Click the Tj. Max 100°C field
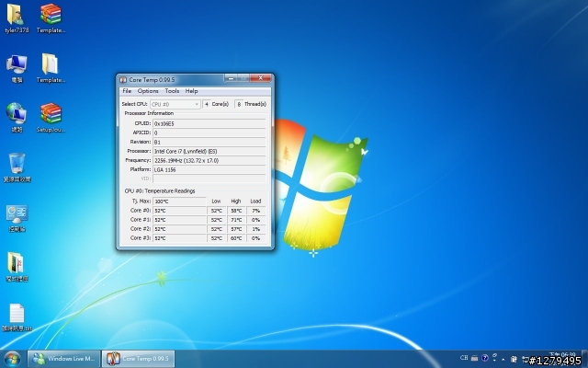The height and width of the screenshot is (368, 588). click(x=180, y=201)
